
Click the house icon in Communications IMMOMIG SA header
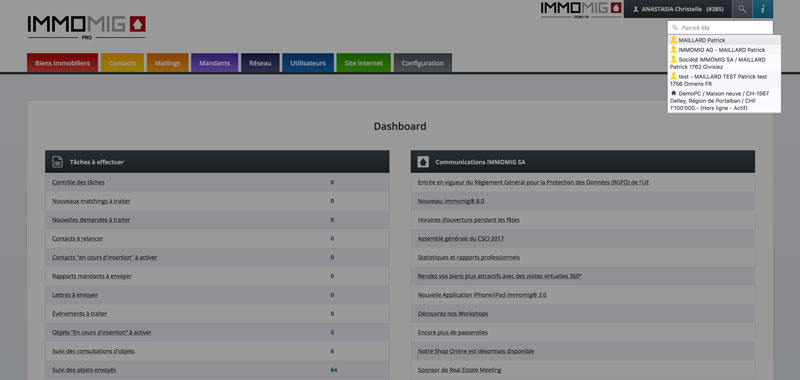tap(423, 162)
